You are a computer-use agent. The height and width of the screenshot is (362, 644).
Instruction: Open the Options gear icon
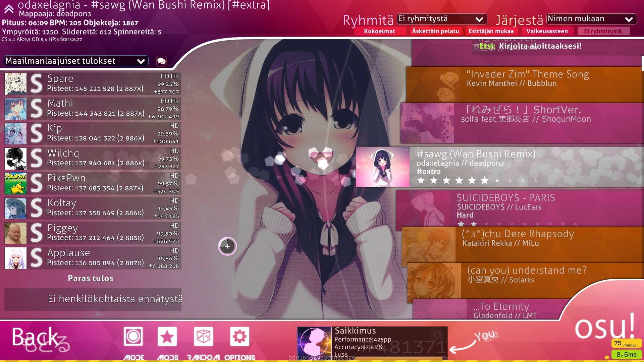click(239, 336)
